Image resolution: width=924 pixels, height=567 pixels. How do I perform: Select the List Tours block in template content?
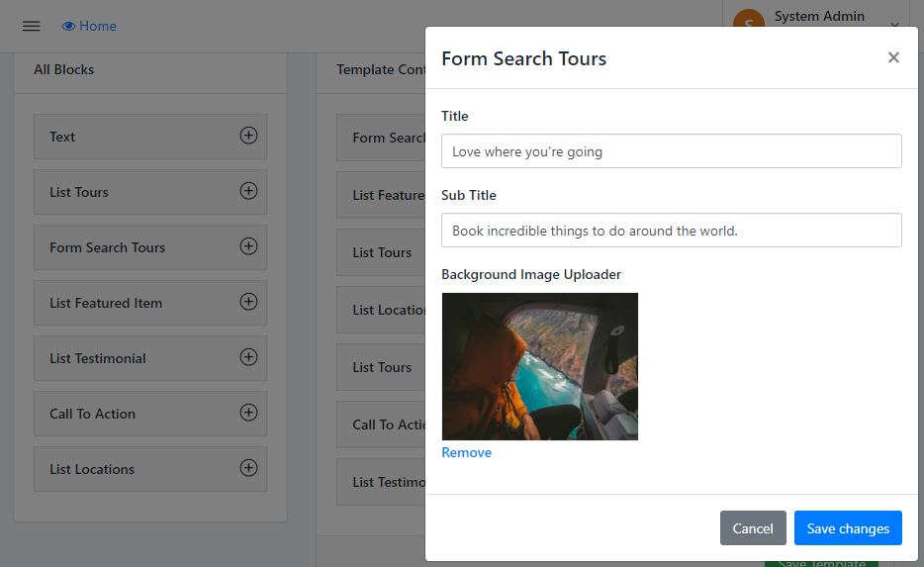(x=382, y=252)
